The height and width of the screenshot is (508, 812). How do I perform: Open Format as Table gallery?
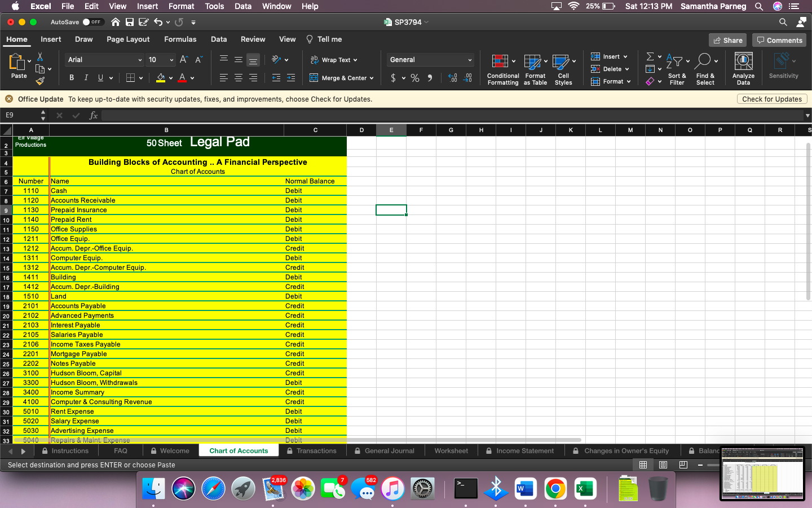pyautogui.click(x=535, y=69)
